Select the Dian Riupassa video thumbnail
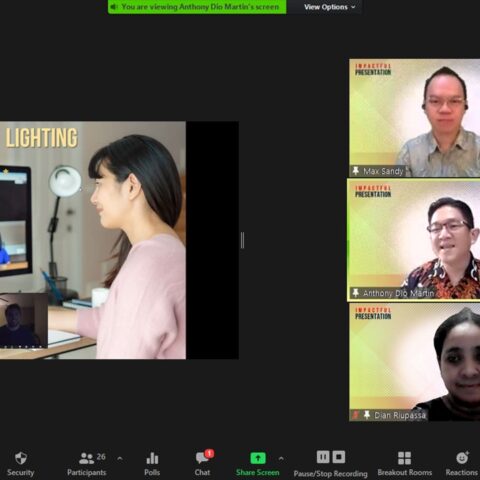Screen dimensions: 480x480 coord(414,362)
